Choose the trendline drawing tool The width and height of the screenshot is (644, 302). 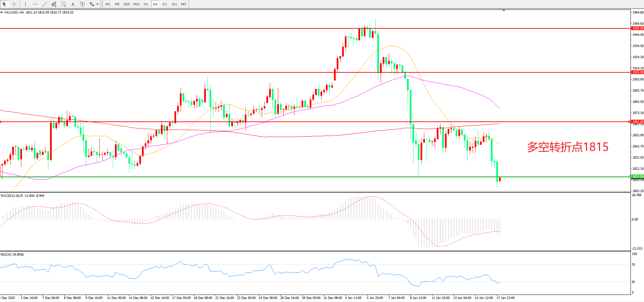[45, 4]
